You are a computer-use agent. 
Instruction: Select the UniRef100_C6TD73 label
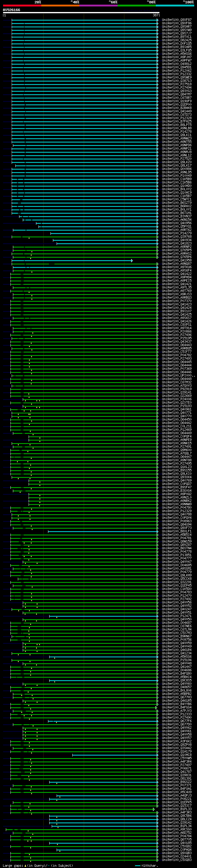click(177, 115)
